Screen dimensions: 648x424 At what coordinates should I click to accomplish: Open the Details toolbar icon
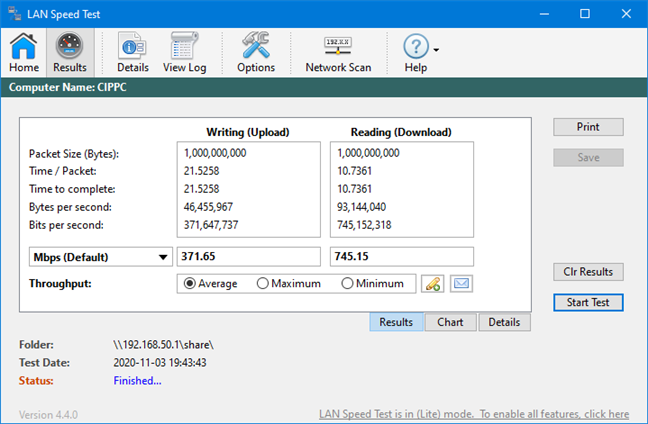(x=133, y=52)
